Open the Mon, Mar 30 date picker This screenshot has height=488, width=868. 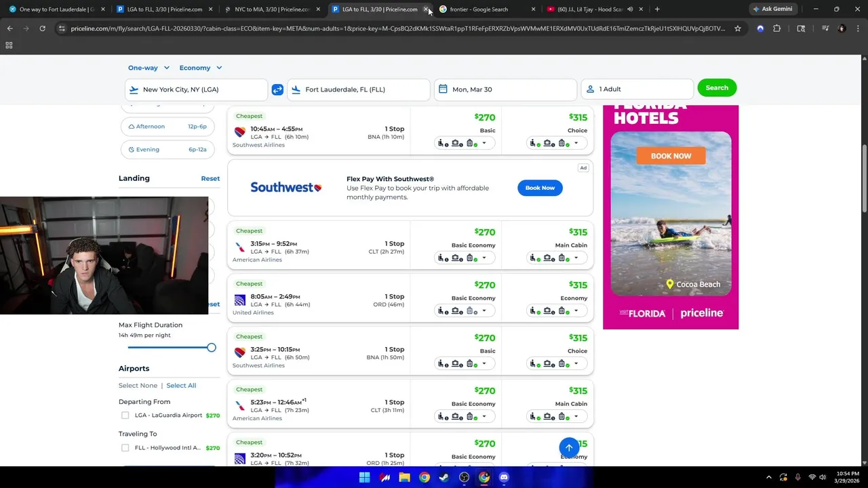click(505, 89)
